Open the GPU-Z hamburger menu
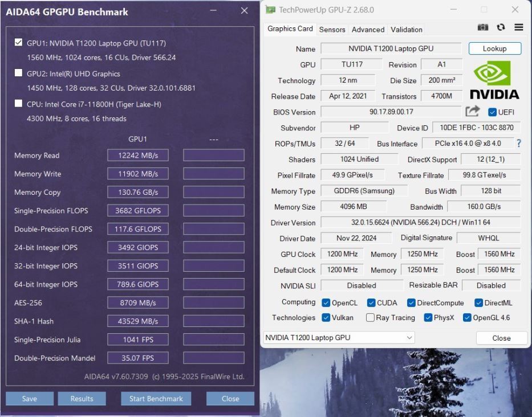This screenshot has height=417, width=532. [518, 28]
